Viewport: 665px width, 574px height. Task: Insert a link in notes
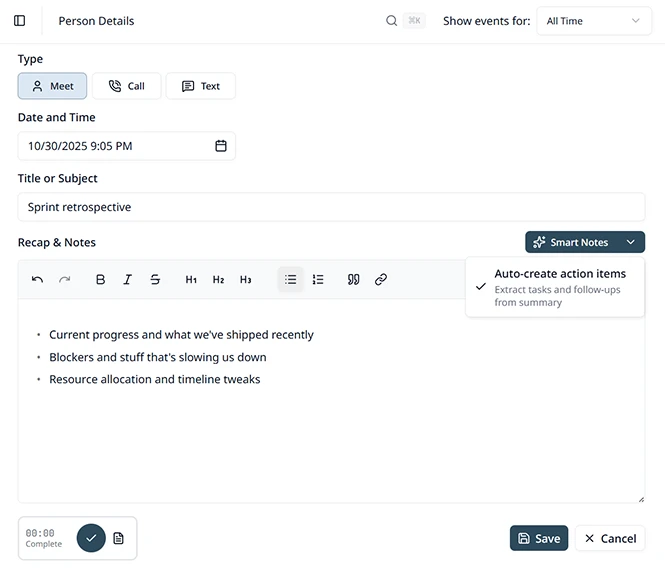pos(381,279)
